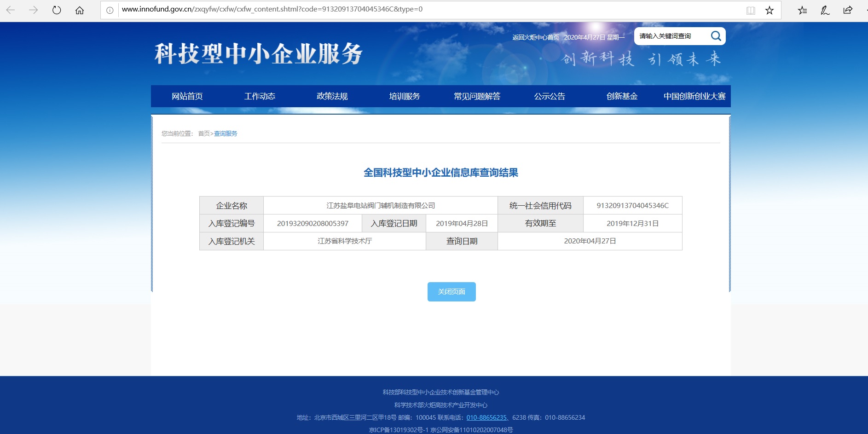Add this page to favorites star
Image resolution: width=868 pixels, height=434 pixels.
pyautogui.click(x=770, y=10)
